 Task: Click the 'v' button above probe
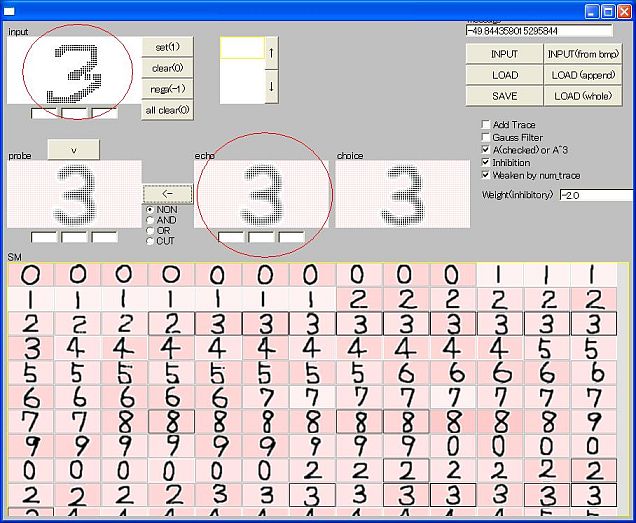[73, 149]
